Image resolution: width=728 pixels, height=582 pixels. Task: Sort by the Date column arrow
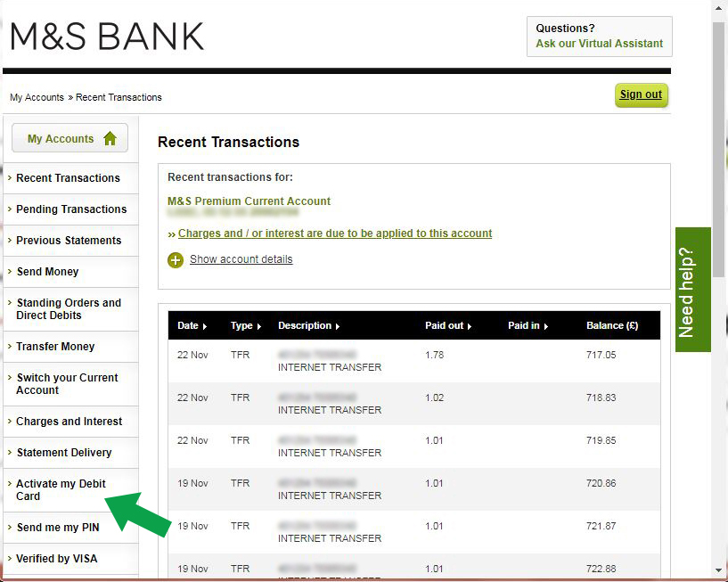205,326
